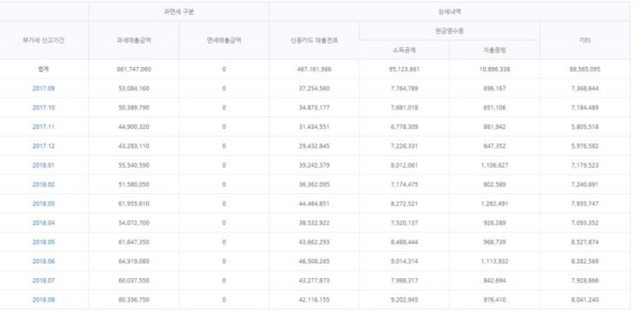This screenshot has width=644, height=313.
Task: Open the 2017.11 reporting period link
Action: 44,127
